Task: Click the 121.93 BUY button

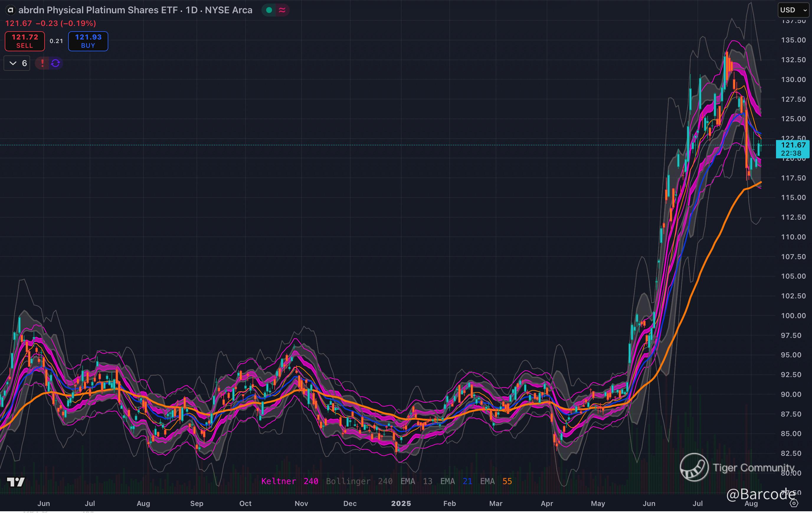Action: (x=88, y=41)
